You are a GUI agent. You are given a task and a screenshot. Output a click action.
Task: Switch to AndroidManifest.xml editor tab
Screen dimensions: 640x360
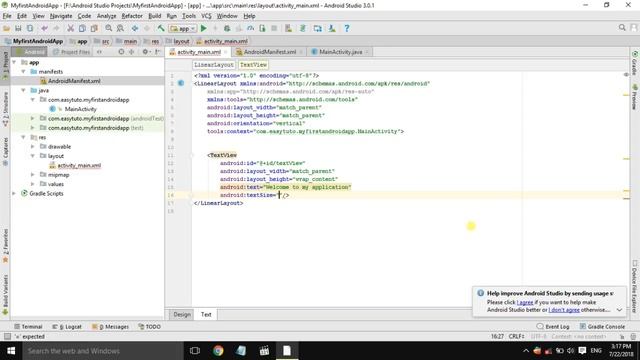[x=270, y=52]
